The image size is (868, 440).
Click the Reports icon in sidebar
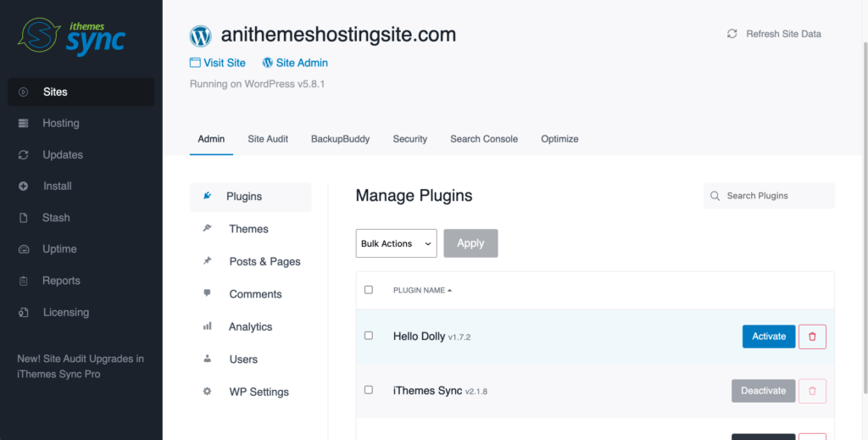point(24,281)
